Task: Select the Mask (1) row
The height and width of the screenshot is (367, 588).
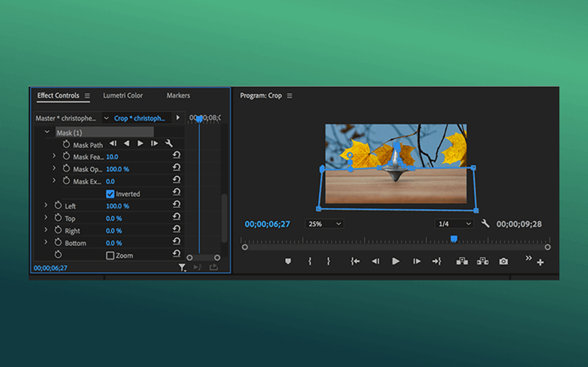Action: click(104, 133)
